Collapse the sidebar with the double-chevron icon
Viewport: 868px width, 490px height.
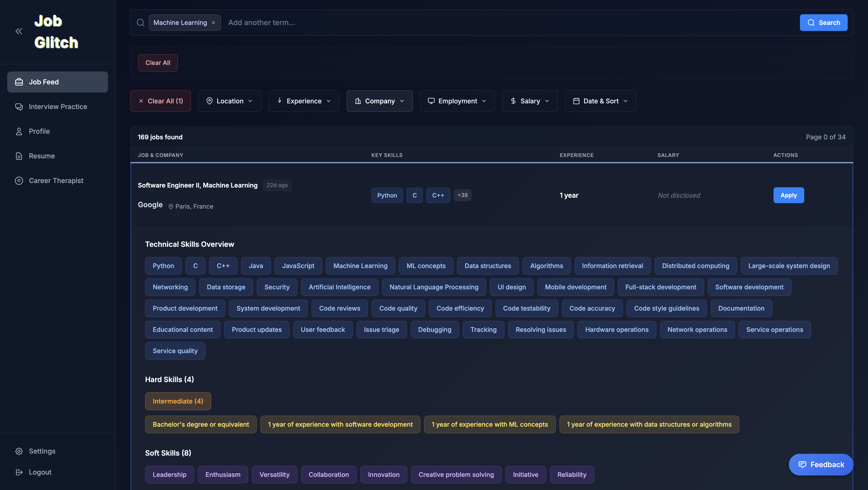[19, 31]
